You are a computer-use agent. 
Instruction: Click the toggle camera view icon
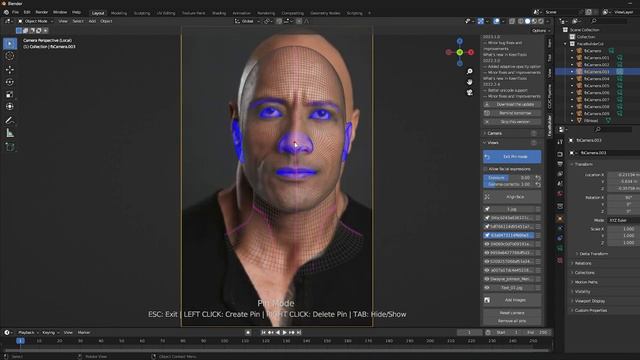[469, 93]
